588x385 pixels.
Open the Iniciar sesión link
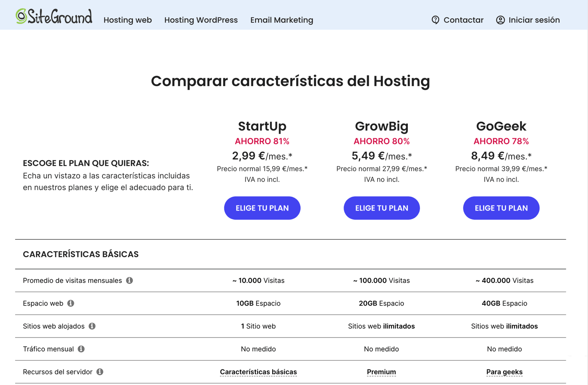pos(534,20)
